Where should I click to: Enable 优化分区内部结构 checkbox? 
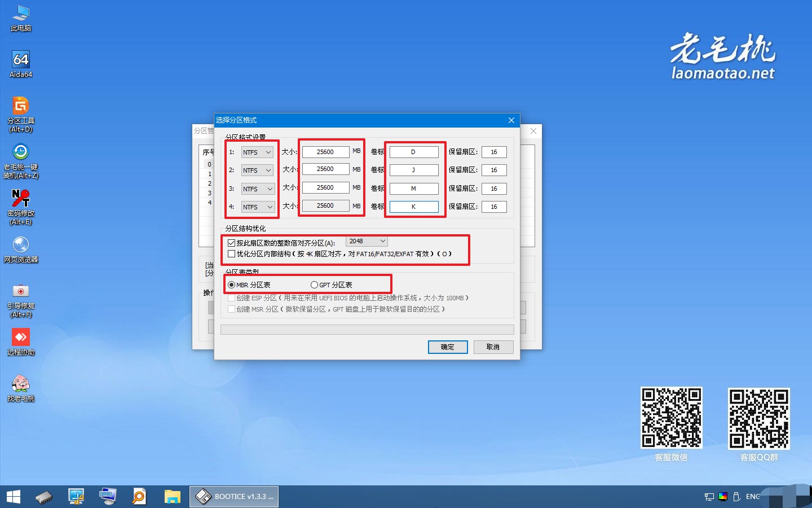tap(231, 254)
